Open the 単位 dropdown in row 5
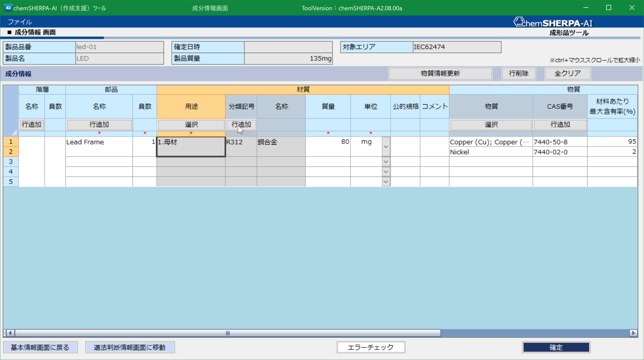This screenshot has width=644, height=360. click(386, 182)
